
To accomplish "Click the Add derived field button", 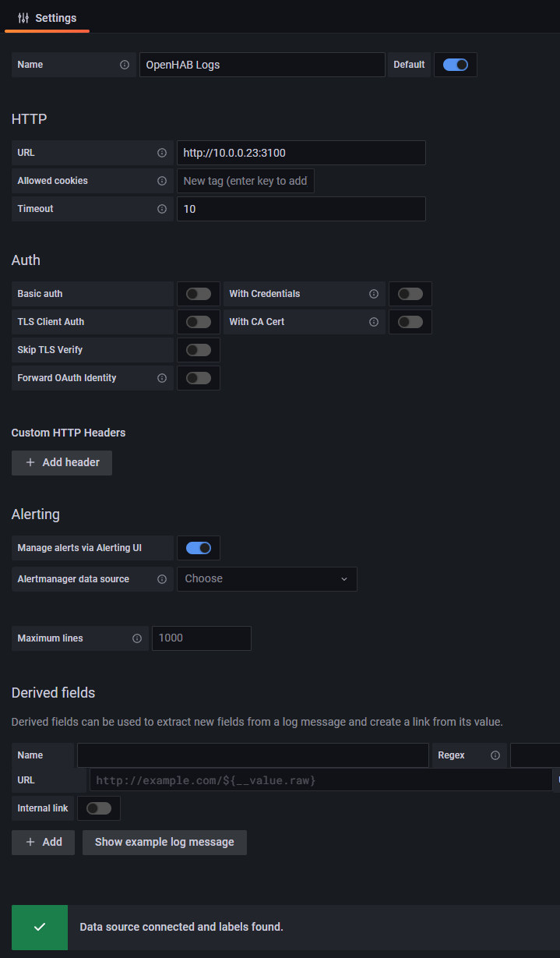I will click(43, 843).
